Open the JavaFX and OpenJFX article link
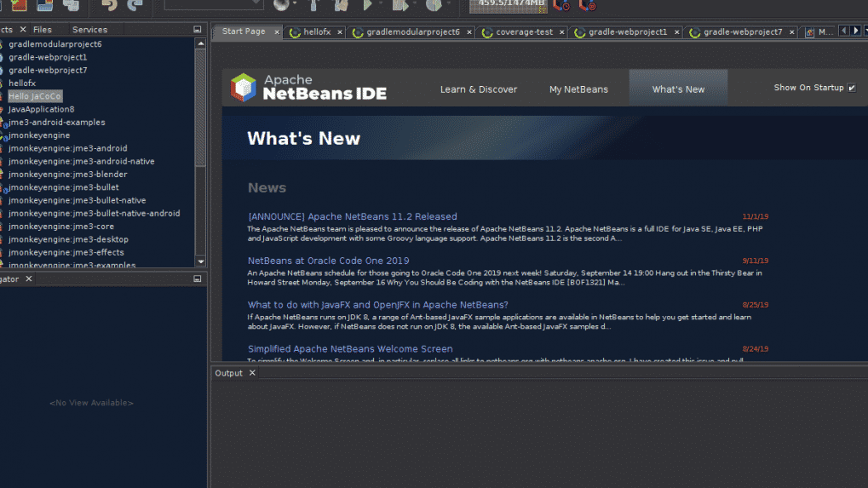This screenshot has width=868, height=488. click(377, 305)
